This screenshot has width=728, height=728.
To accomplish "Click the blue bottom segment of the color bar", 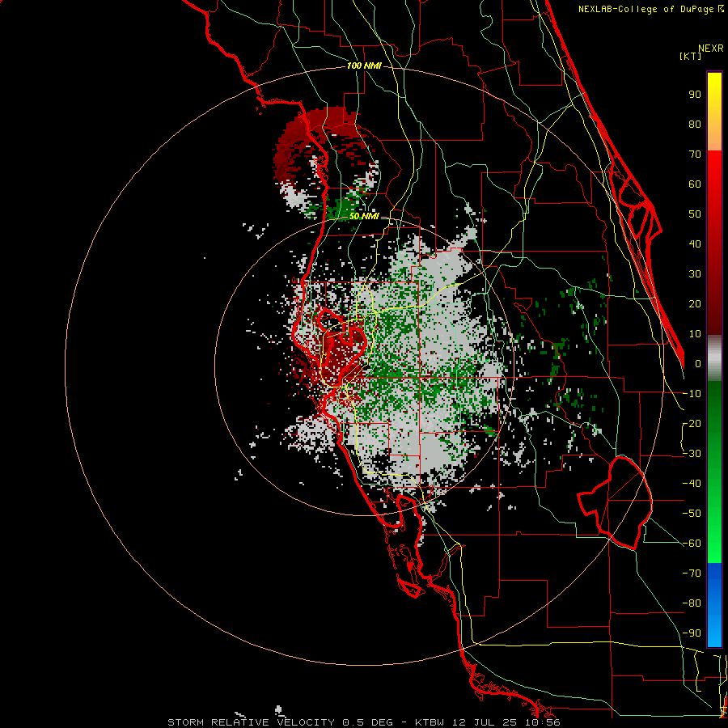I will (x=714, y=605).
